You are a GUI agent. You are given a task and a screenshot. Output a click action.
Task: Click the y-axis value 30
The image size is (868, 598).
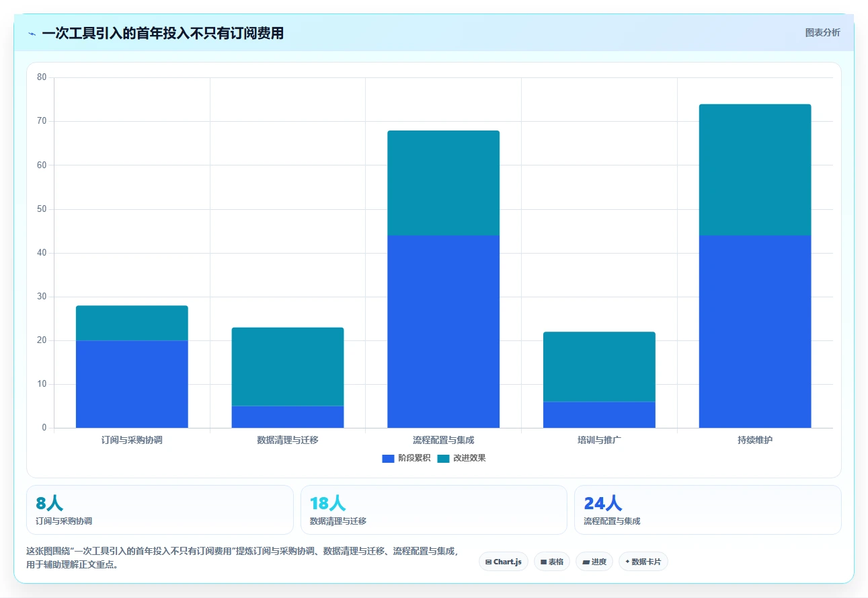click(42, 297)
